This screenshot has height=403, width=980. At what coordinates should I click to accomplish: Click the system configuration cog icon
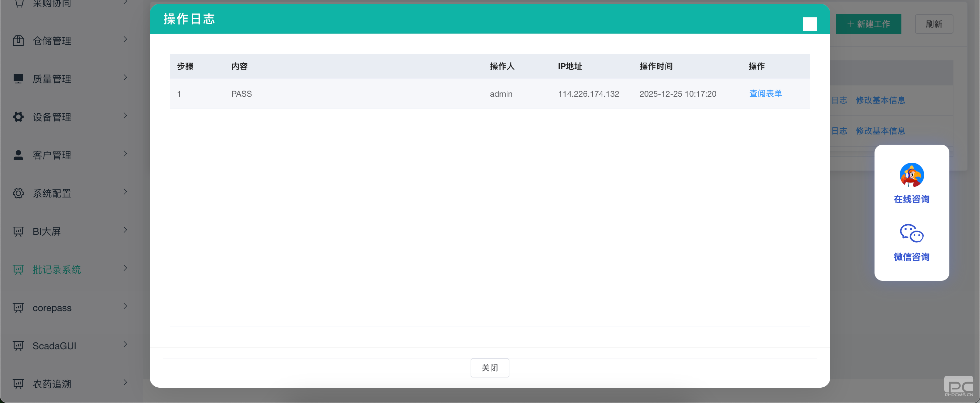pos(18,193)
